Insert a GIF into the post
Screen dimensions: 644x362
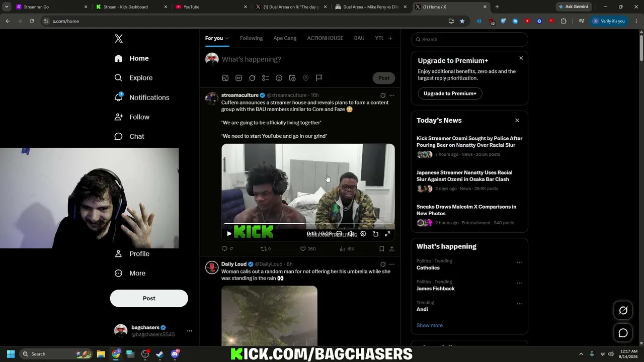238,78
